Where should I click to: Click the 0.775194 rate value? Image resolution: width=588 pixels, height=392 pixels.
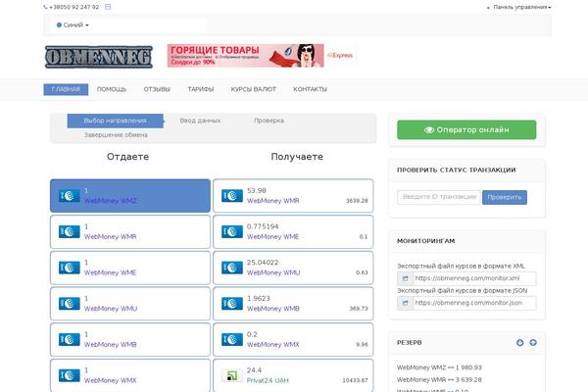(x=263, y=226)
